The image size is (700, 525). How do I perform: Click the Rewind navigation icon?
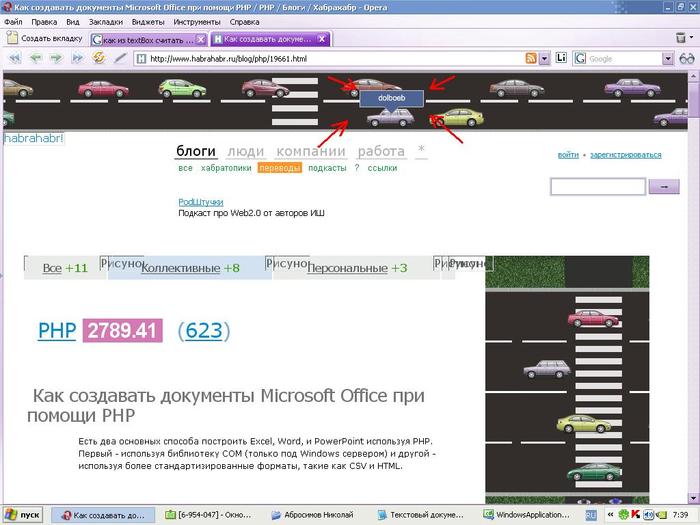[15, 58]
